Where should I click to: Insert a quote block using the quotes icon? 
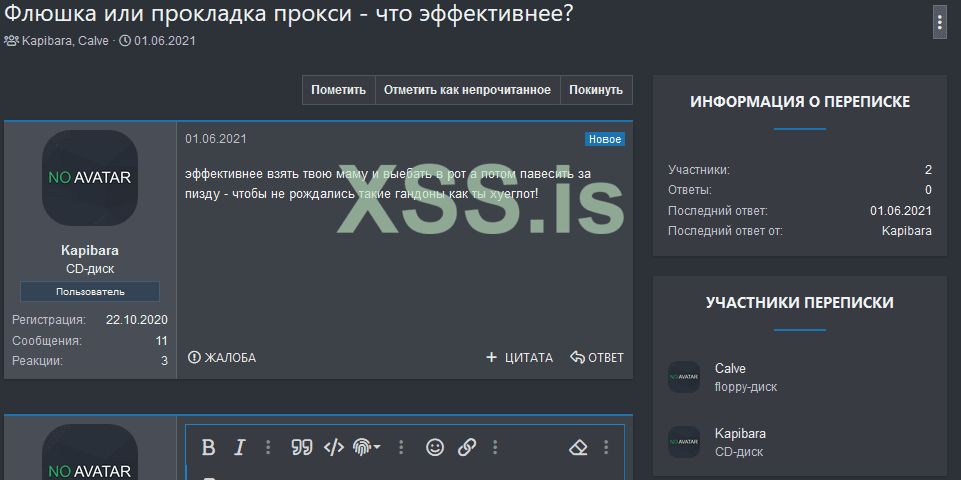(x=302, y=448)
